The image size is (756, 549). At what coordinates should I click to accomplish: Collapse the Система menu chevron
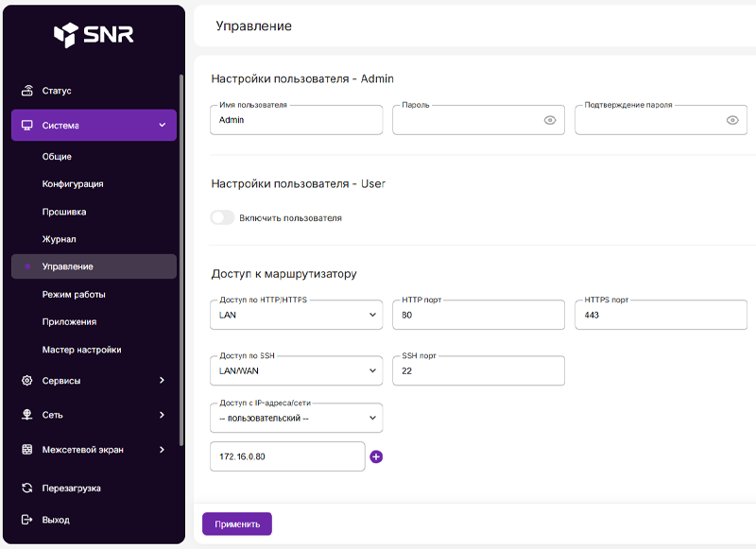163,125
